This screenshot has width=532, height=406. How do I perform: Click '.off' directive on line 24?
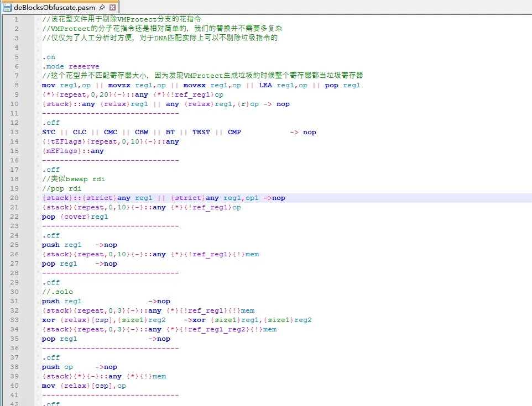point(51,235)
